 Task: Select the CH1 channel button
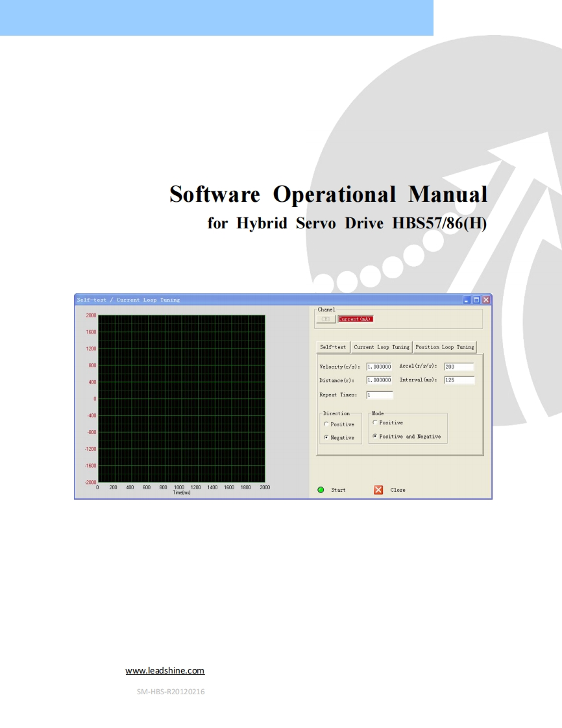(x=326, y=319)
